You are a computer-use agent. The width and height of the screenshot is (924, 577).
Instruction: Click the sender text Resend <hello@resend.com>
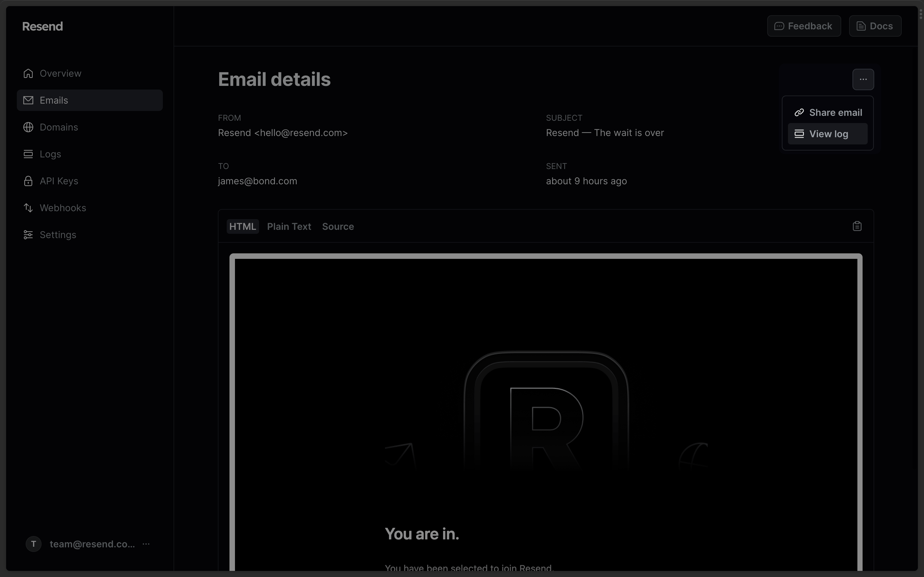coord(283,133)
